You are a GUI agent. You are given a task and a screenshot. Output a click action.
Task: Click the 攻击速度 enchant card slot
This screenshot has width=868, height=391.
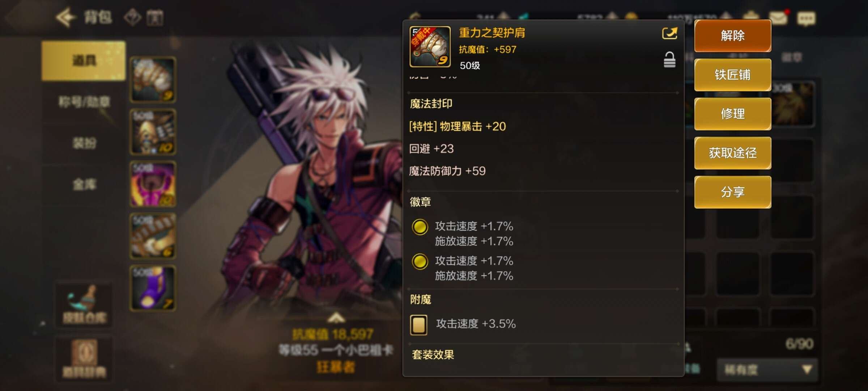[x=418, y=324]
